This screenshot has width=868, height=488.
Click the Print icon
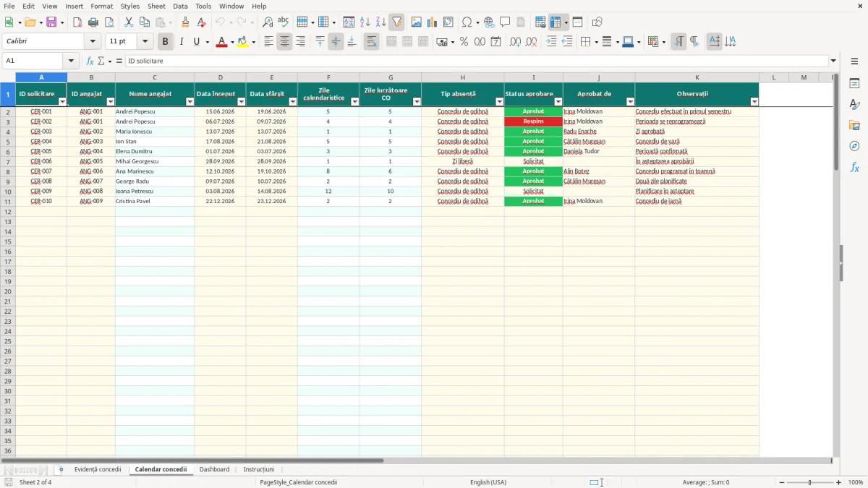pos(93,22)
